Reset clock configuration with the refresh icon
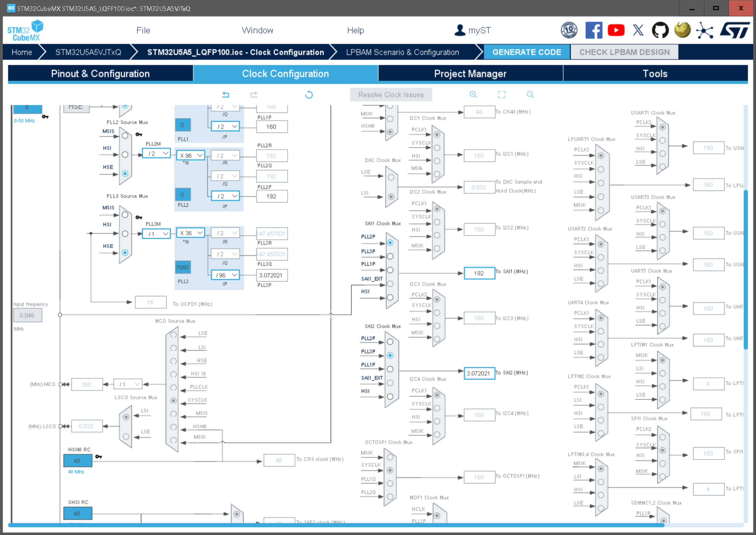 [x=309, y=95]
